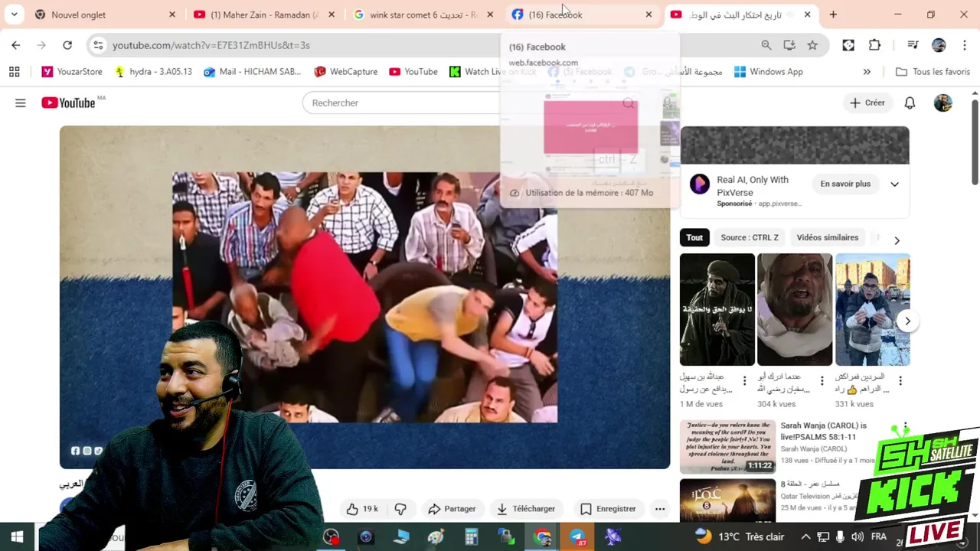This screenshot has height=551, width=980.
Task: Switch to the Maher Zain - Ramadan tab
Action: [263, 15]
